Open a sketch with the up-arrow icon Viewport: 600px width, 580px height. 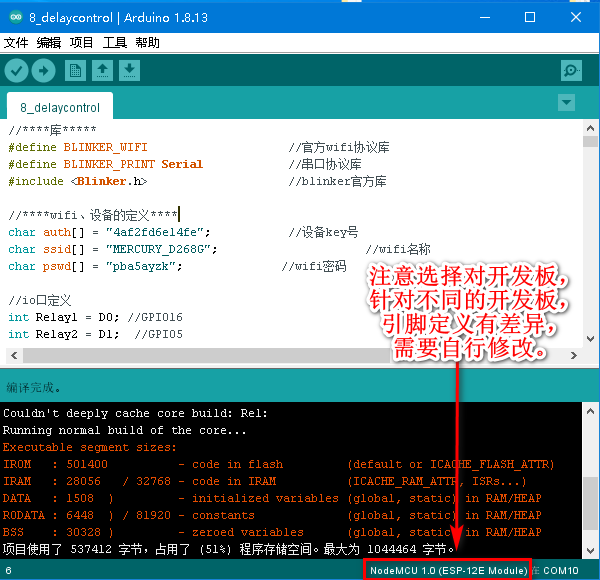click(102, 70)
